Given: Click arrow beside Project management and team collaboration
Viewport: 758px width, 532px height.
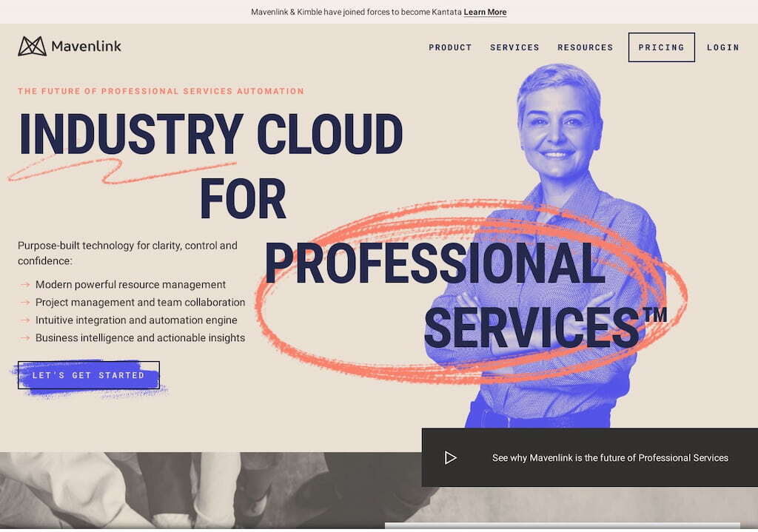Looking at the screenshot, I should tap(25, 303).
